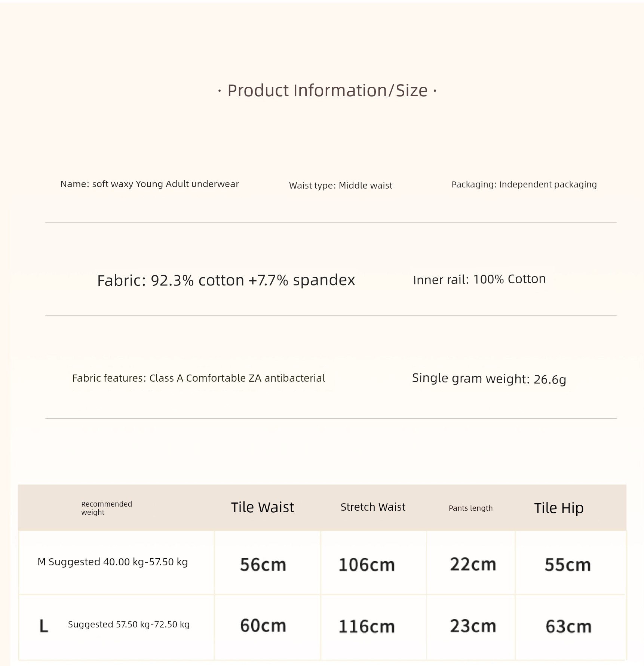Click Packaging: Independent packaging text
The image size is (644, 666).
524,184
